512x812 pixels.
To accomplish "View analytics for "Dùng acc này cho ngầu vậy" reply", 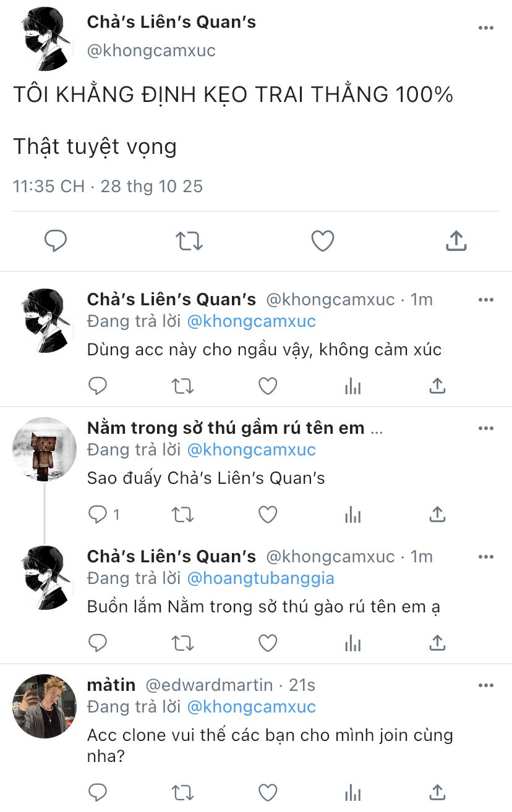I will tap(352, 386).
